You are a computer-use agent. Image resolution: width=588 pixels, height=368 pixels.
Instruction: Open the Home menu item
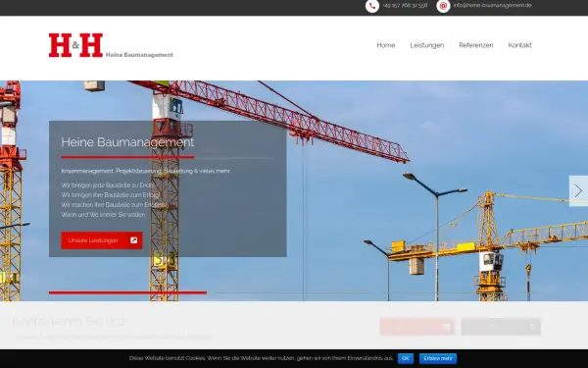tap(385, 45)
